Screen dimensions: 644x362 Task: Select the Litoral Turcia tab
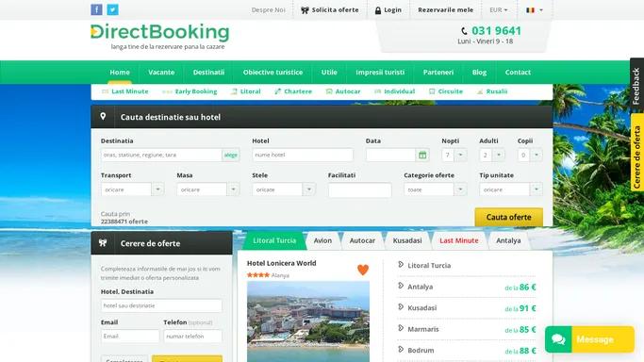pyautogui.click(x=274, y=240)
